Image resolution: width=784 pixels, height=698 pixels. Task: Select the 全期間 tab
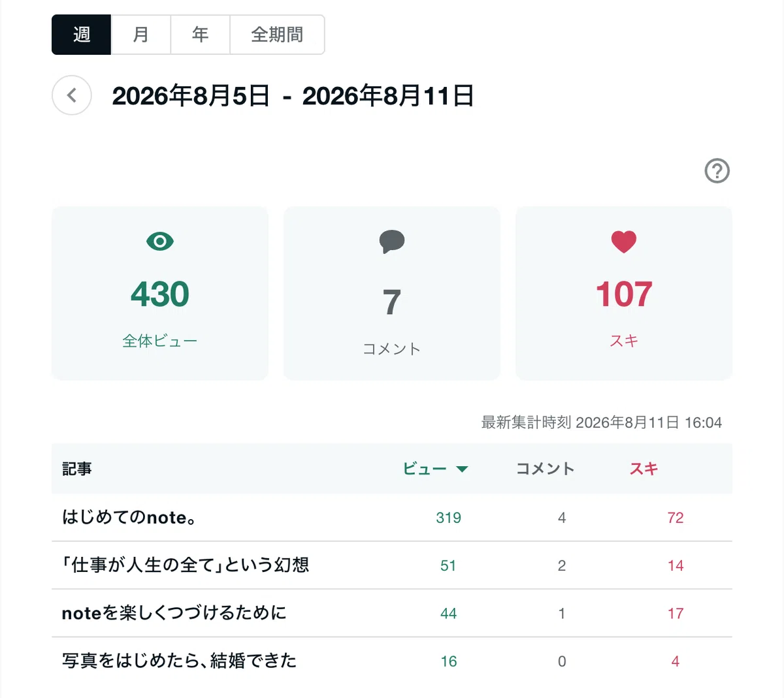coord(277,35)
